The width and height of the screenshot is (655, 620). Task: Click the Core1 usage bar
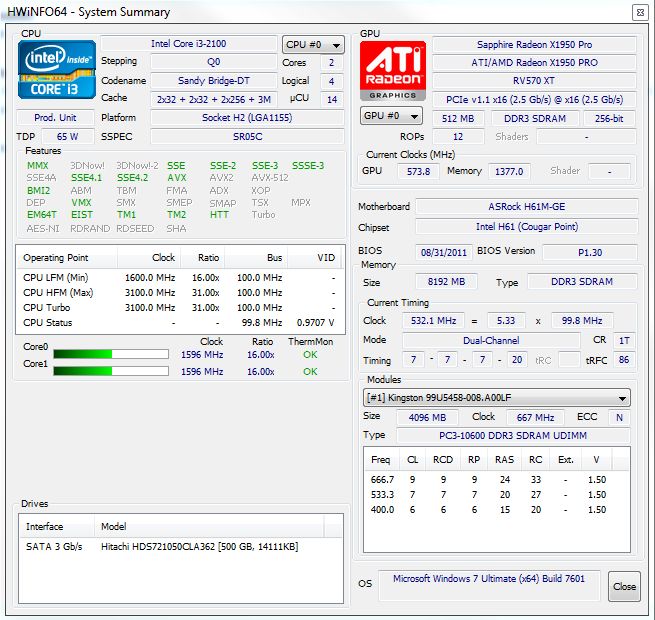pos(111,371)
